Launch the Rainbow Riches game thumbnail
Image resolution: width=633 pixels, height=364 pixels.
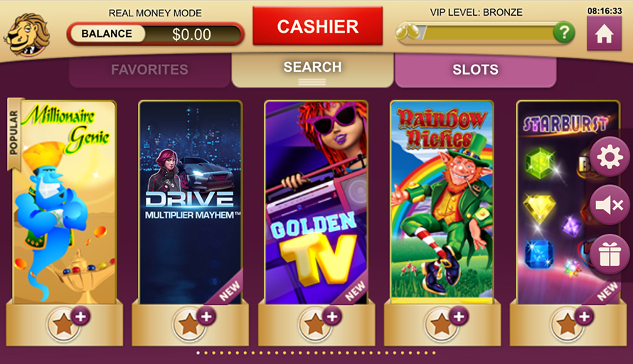(x=442, y=200)
